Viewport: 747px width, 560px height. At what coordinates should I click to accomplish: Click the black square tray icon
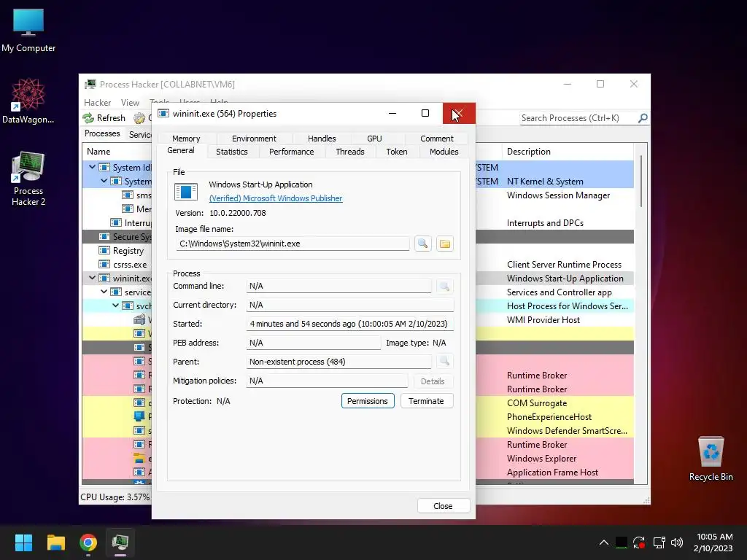click(622, 542)
